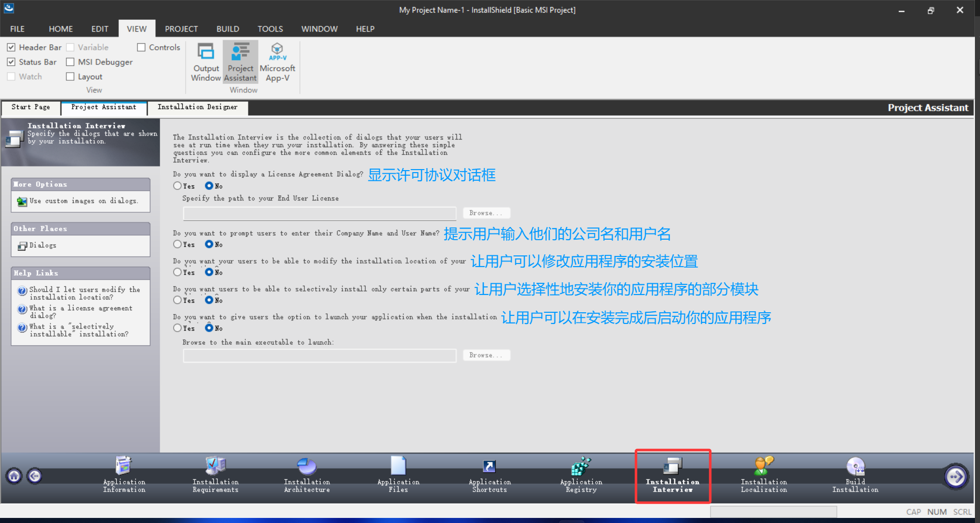The height and width of the screenshot is (523, 980).
Task: Switch to Project Assistant tab
Action: (104, 107)
